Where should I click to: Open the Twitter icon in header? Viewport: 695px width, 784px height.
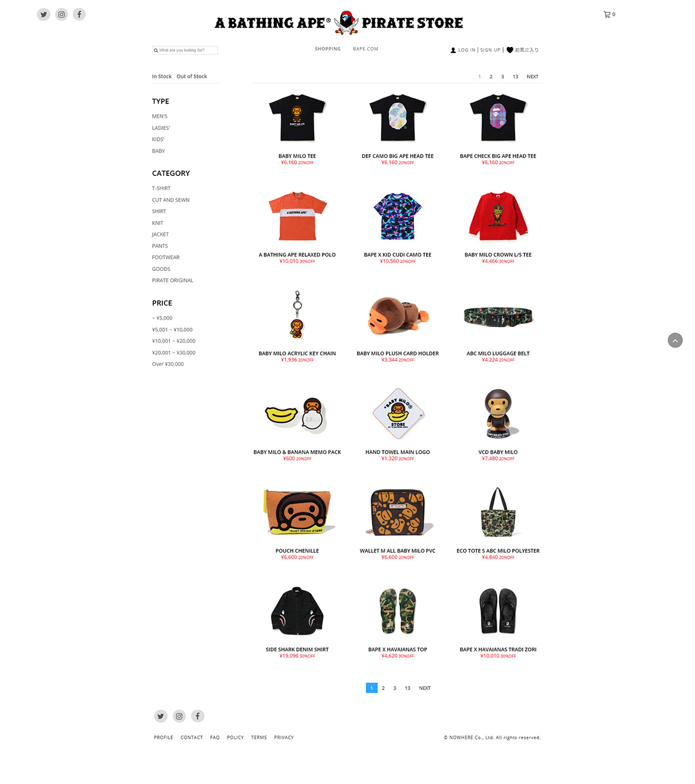tap(43, 14)
